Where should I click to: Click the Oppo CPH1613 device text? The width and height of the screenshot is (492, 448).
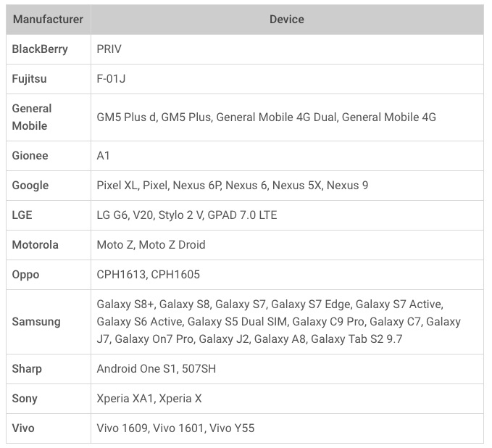click(121, 275)
